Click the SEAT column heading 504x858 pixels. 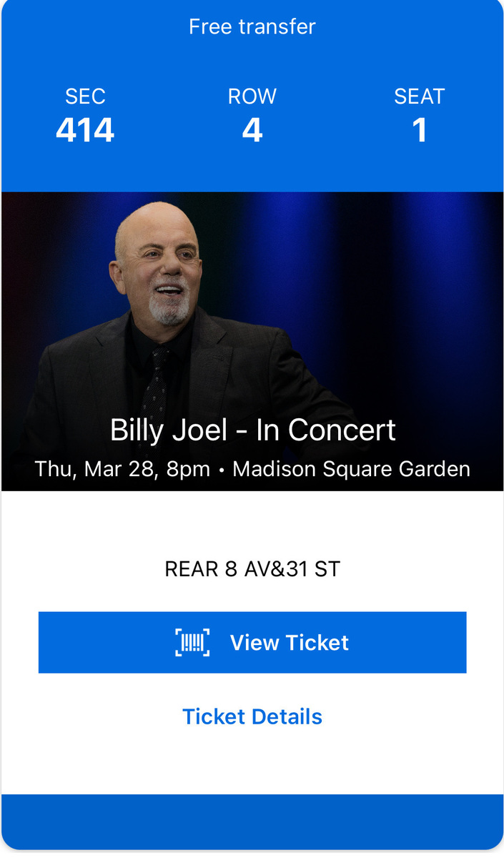pos(420,96)
